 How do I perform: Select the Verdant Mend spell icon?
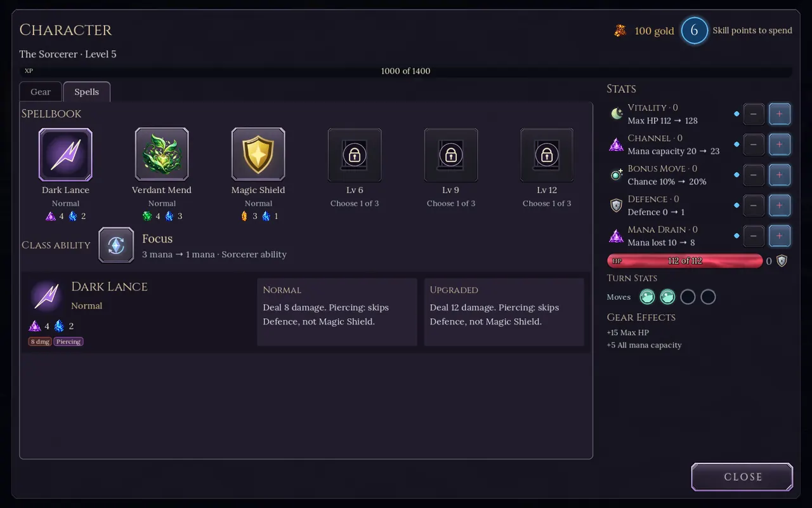click(x=162, y=154)
